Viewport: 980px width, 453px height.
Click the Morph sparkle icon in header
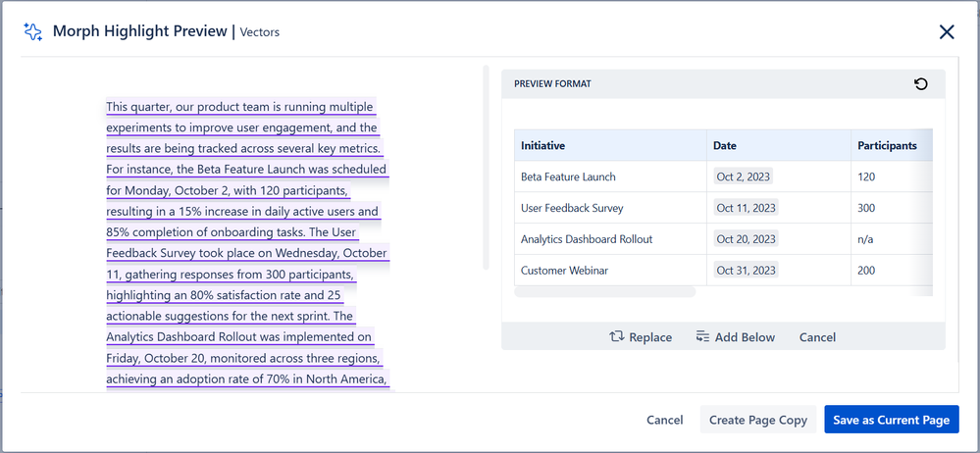32,32
